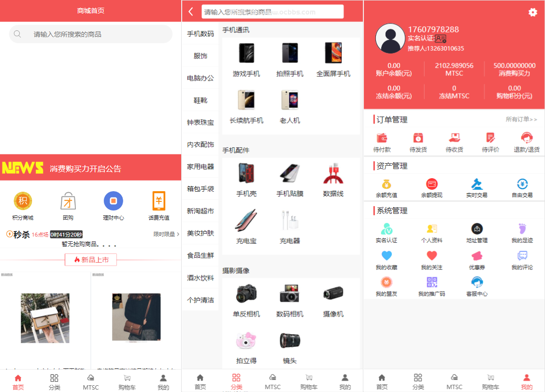This screenshot has height=392, width=545.
Task: Select 充电器 charger category
Action: point(290,227)
